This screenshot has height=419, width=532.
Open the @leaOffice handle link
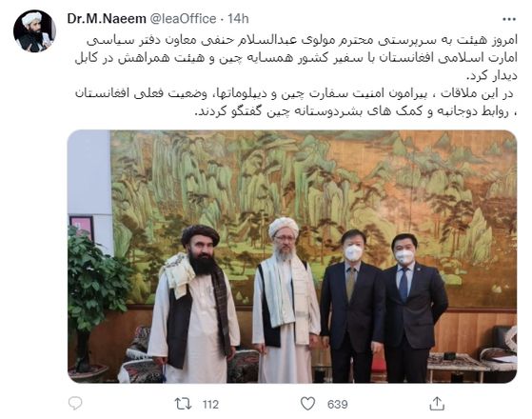pyautogui.click(x=183, y=19)
